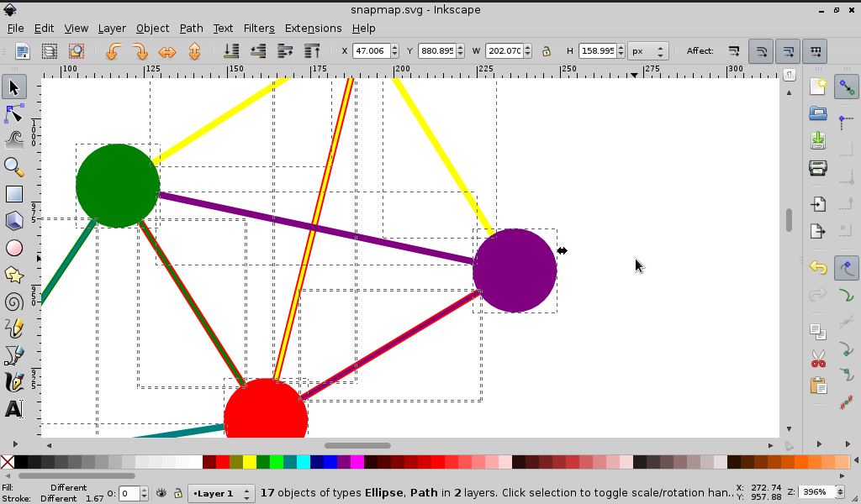This screenshot has height=504, width=861.
Task: Toggle the width-height lock ratio padlock
Action: pos(547,50)
